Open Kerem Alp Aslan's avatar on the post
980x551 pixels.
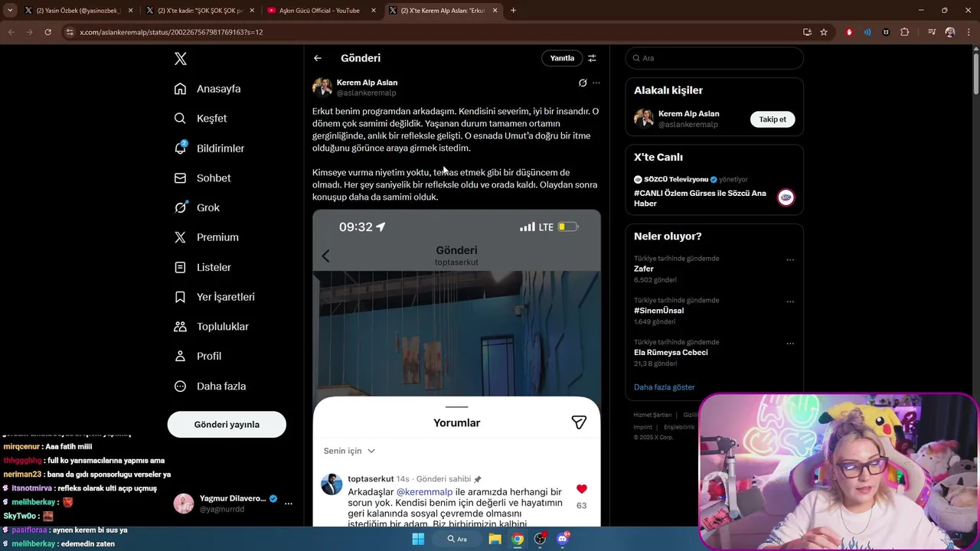(322, 87)
